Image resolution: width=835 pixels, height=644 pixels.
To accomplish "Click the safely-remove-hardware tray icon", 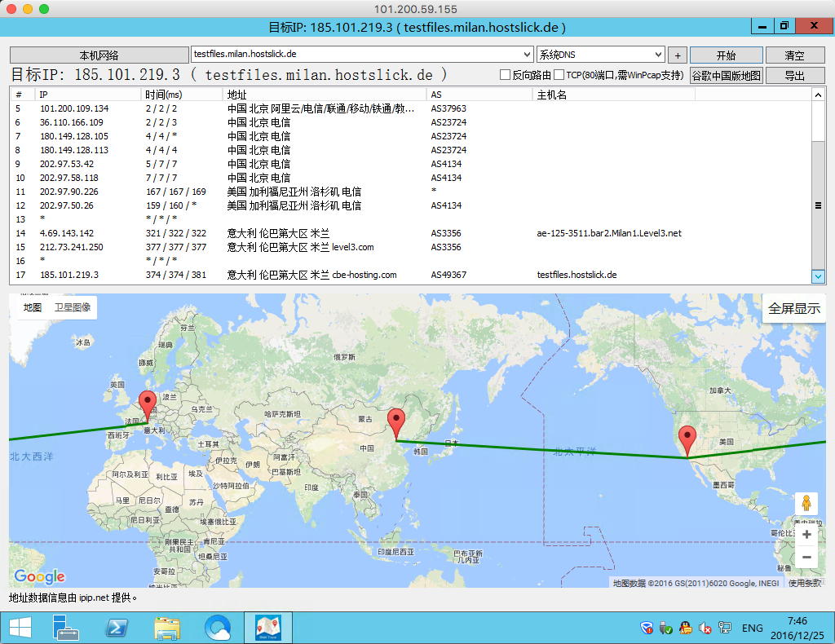I will point(665,628).
